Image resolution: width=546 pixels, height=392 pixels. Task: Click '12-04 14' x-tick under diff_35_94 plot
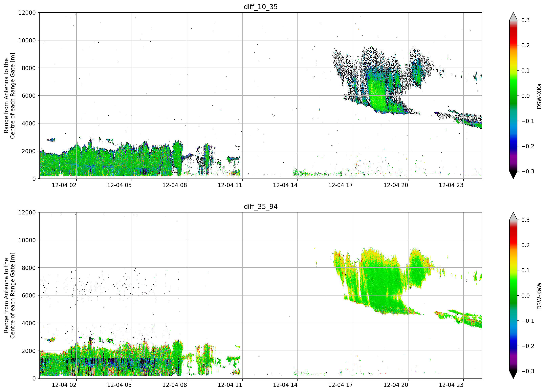(285, 385)
